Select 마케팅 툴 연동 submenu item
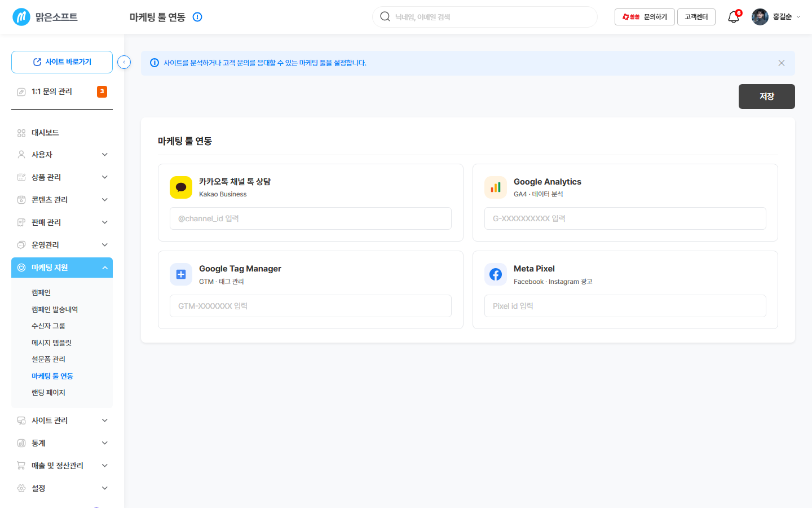 (52, 376)
